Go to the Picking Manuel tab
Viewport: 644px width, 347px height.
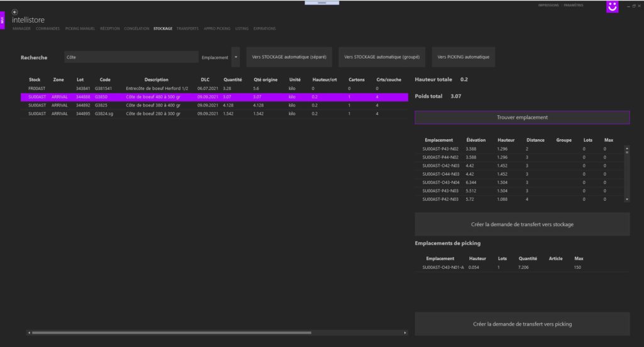click(80, 28)
